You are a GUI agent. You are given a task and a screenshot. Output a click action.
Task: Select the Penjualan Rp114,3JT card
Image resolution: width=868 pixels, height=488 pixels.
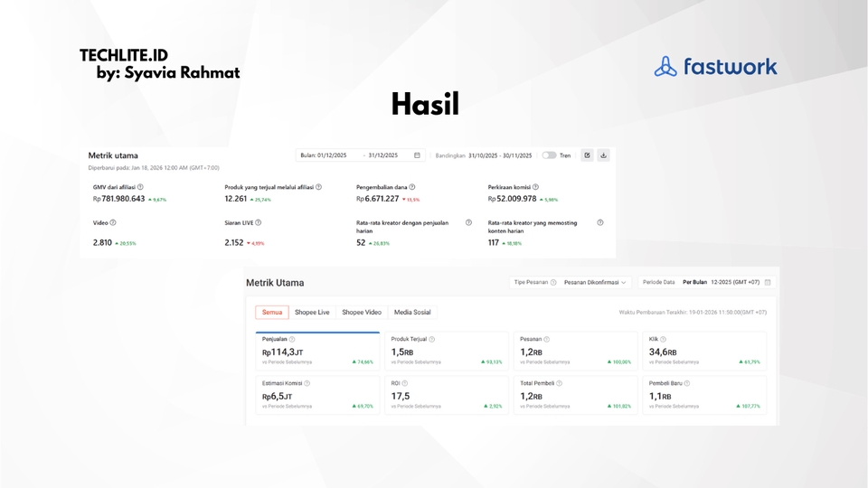coord(317,351)
